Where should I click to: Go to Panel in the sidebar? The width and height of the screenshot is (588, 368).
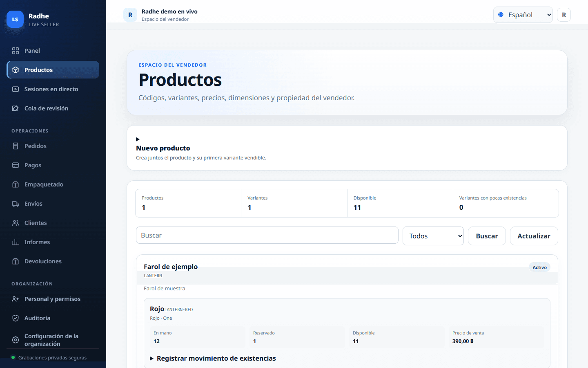pos(53,51)
